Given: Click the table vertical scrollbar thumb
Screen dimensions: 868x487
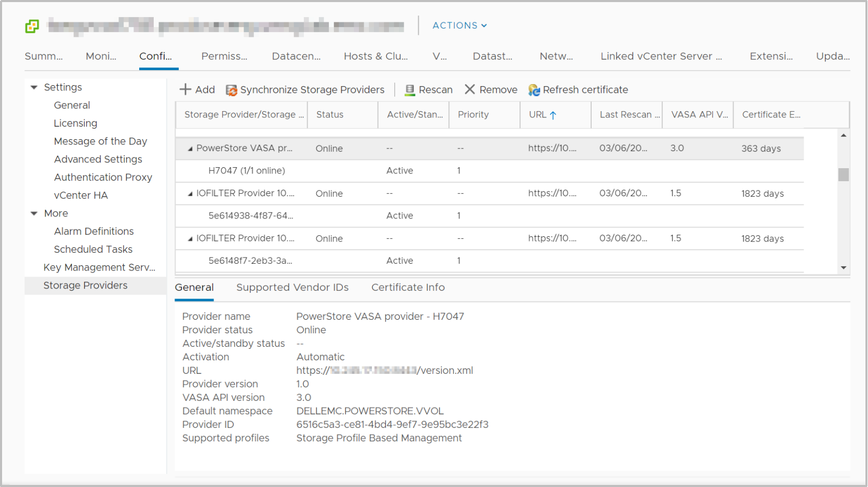Looking at the screenshot, I should coord(844,175).
